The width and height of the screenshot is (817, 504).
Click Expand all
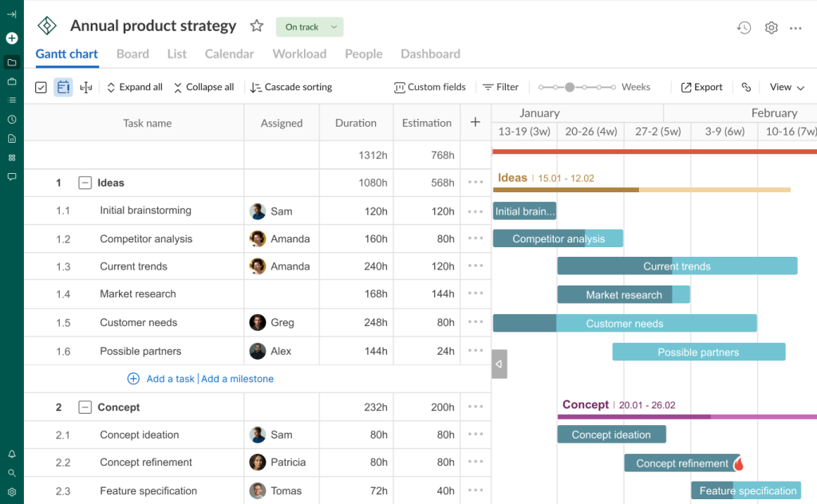pos(134,87)
